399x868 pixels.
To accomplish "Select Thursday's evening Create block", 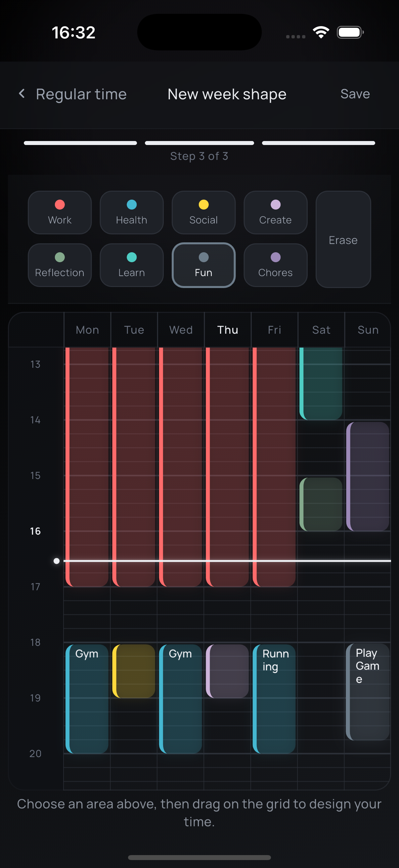I will (x=227, y=671).
